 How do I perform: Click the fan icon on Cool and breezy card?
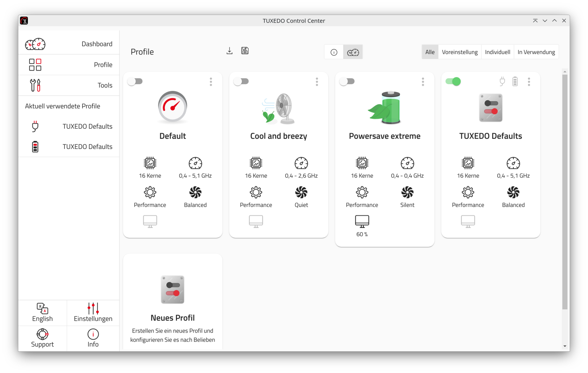301,192
